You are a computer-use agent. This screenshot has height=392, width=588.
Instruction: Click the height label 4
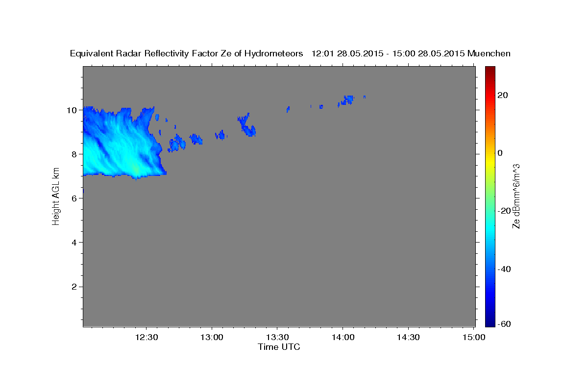click(x=74, y=243)
